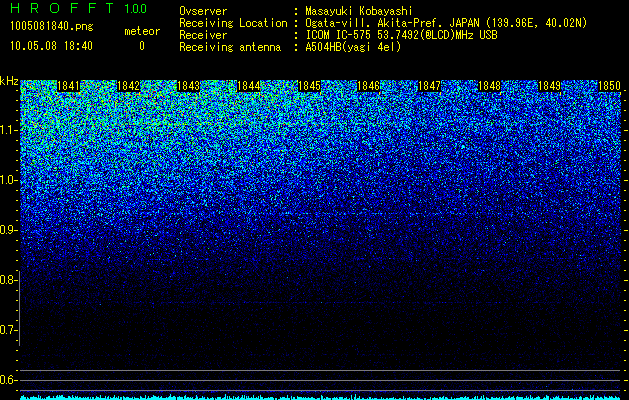The width and height of the screenshot is (629, 400).
Task: Click the 1846 time marker
Action: coord(368,86)
